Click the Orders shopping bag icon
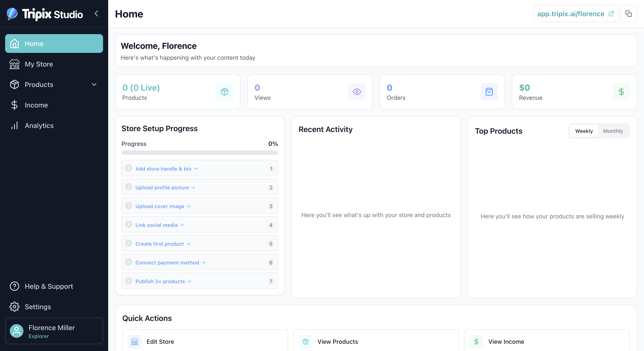Viewport: 644px width, 351px height. click(x=489, y=92)
